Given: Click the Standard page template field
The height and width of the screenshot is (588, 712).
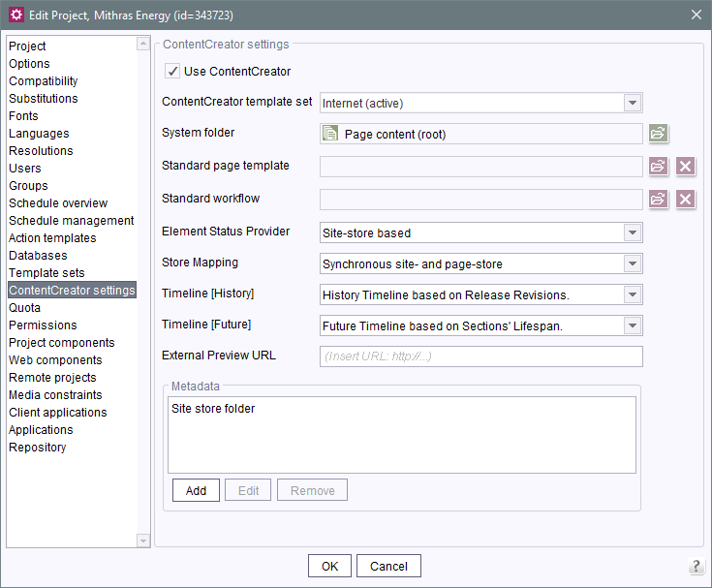Looking at the screenshot, I should 480,167.
